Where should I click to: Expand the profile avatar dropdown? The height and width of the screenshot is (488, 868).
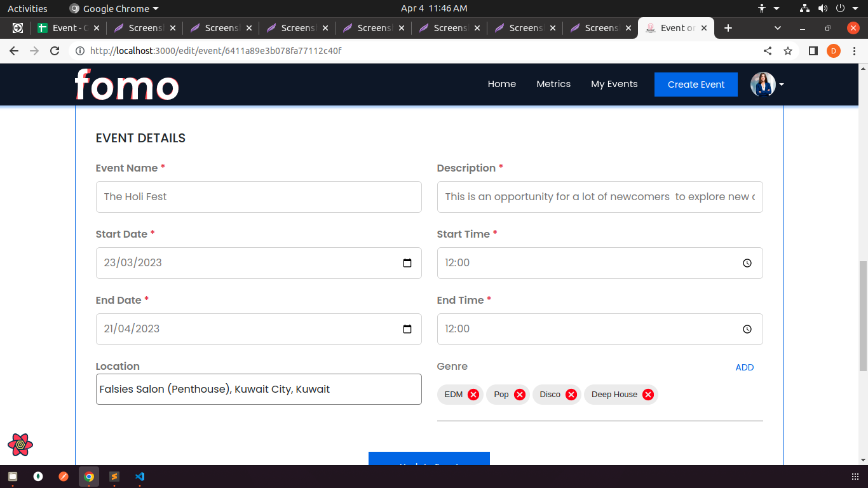781,85
